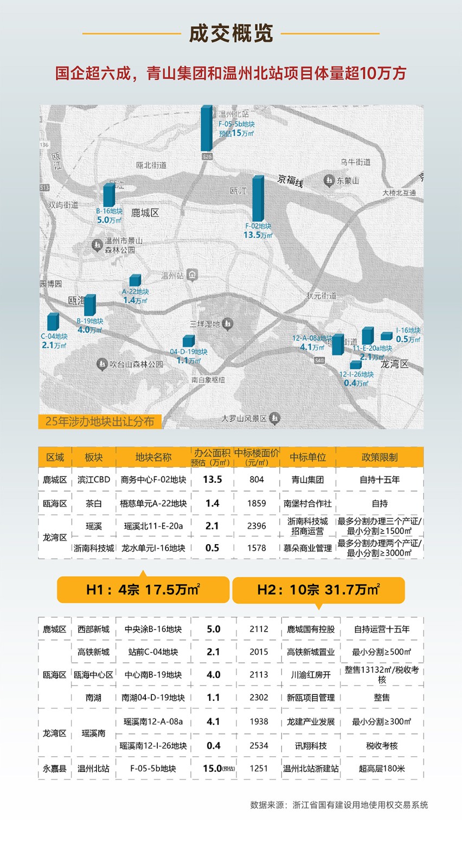Select the B-16地块 blue bar on map

click(109, 195)
